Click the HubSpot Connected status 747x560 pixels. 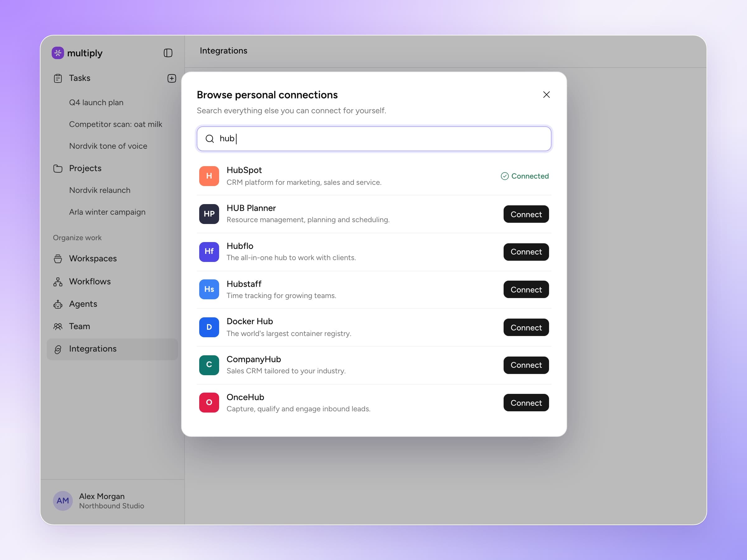[x=525, y=176]
